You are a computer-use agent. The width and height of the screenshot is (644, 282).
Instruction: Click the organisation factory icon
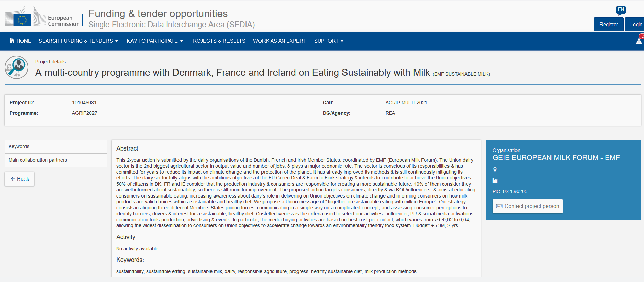pos(495,181)
